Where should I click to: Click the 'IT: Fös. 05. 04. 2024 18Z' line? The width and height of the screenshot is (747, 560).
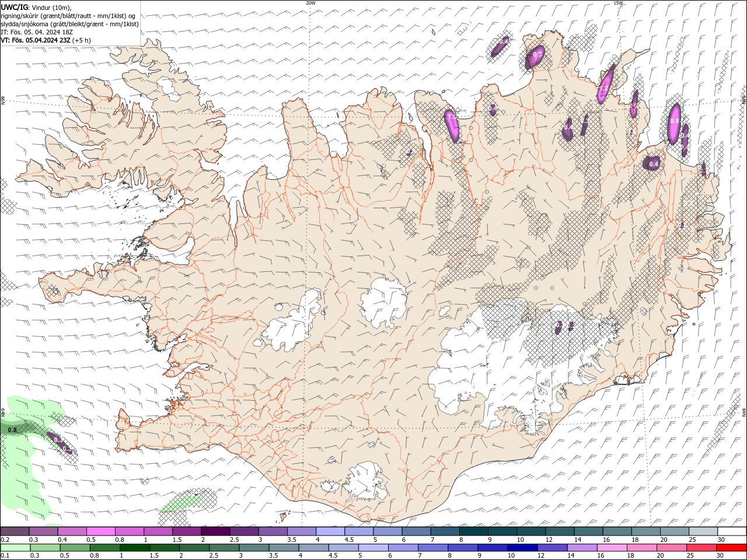coord(36,32)
